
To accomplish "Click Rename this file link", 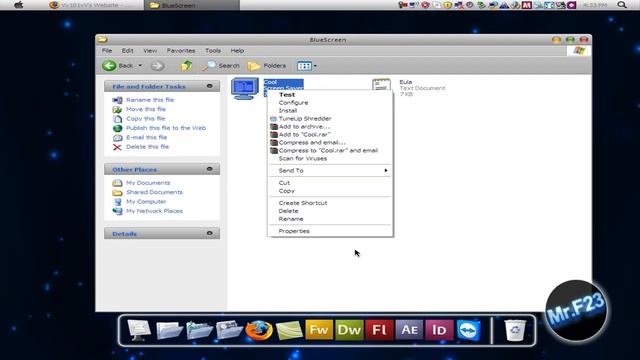I will 150,100.
